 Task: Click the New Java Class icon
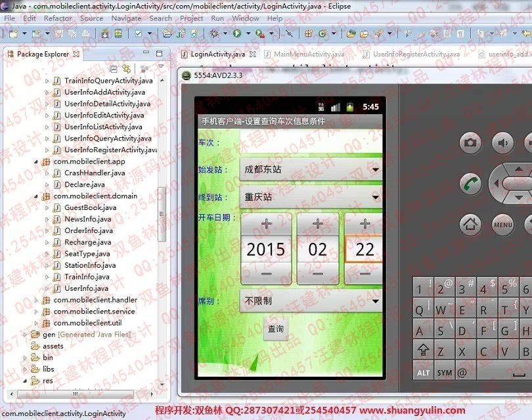[322, 33]
